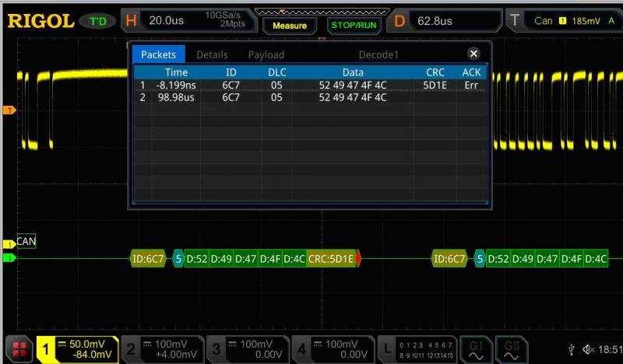Select the CAN decode bus label

(26, 242)
